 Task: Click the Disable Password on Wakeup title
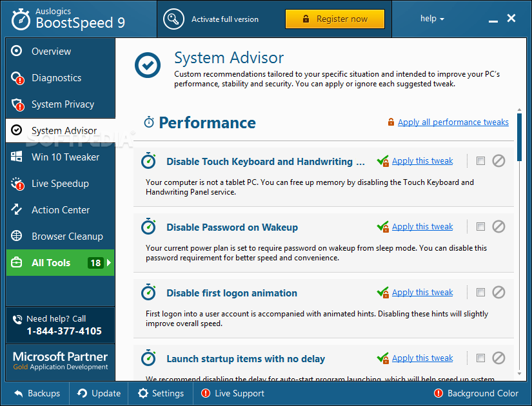pos(232,227)
